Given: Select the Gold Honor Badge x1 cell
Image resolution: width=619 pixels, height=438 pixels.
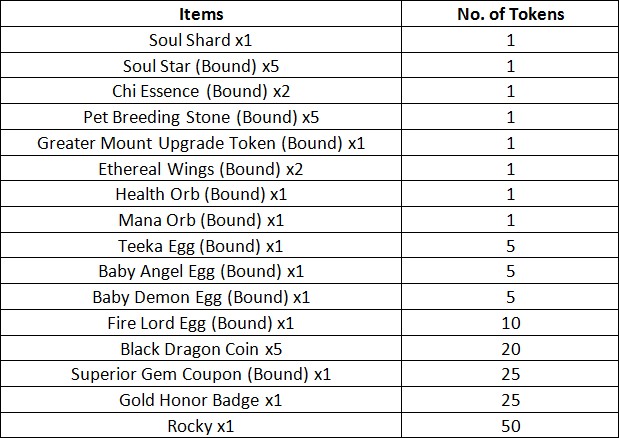Looking at the screenshot, I should click(x=201, y=400).
